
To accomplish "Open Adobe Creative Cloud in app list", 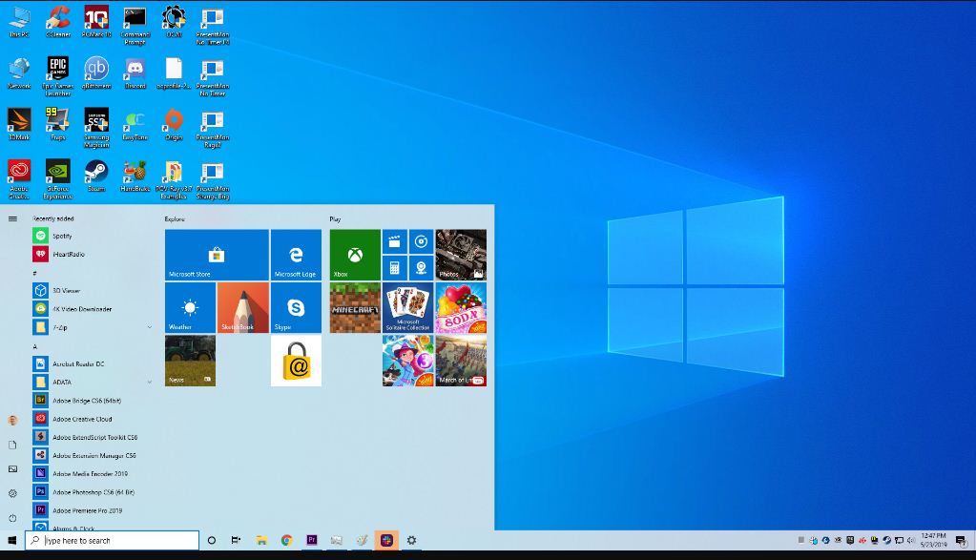I will click(93, 419).
